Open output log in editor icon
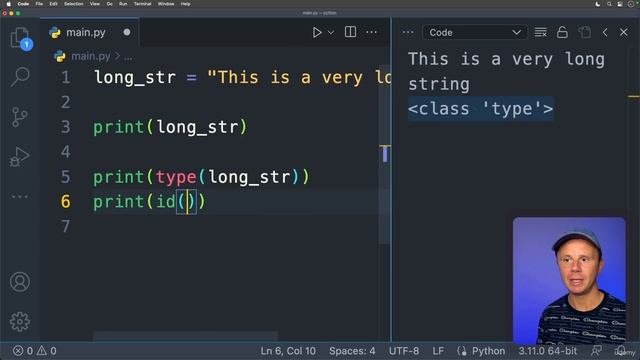This screenshot has width=640, height=360. pyautogui.click(x=584, y=32)
